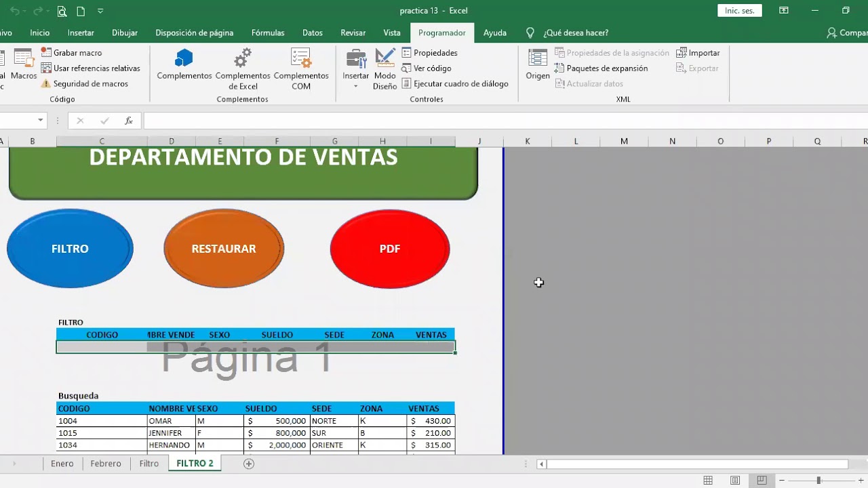Click zoom in plus button
The height and width of the screenshot is (488, 868).
click(861, 481)
